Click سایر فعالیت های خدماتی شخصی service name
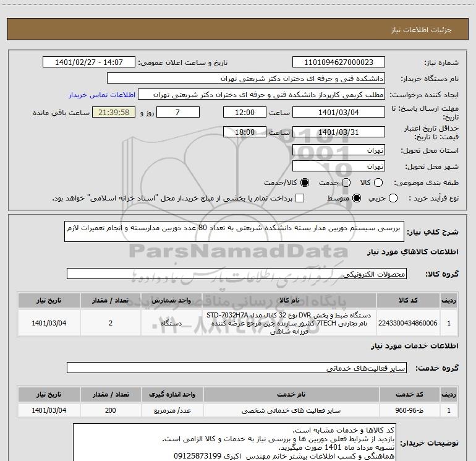 (291, 410)
